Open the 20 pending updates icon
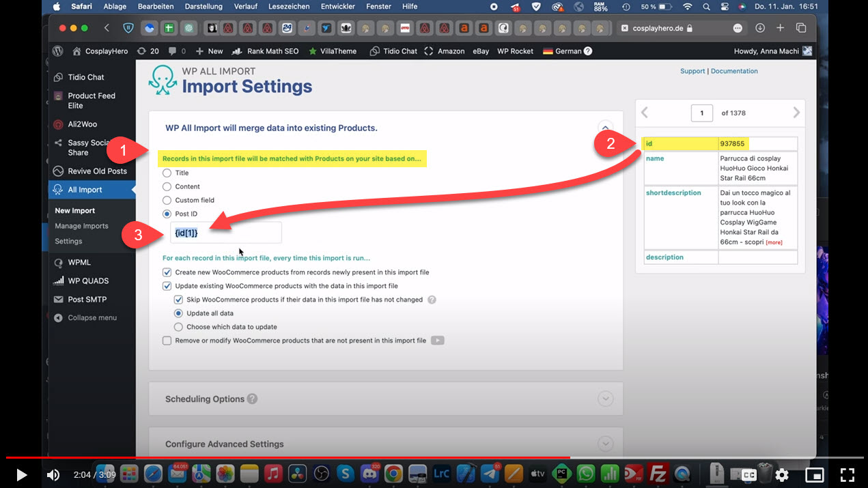 click(x=148, y=51)
